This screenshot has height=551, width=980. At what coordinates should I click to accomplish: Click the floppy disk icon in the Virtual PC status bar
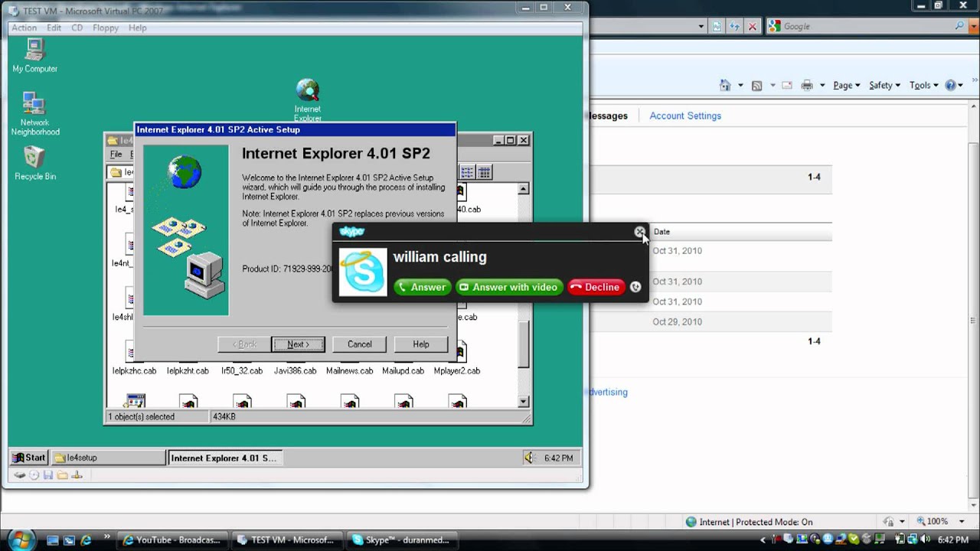coord(48,475)
